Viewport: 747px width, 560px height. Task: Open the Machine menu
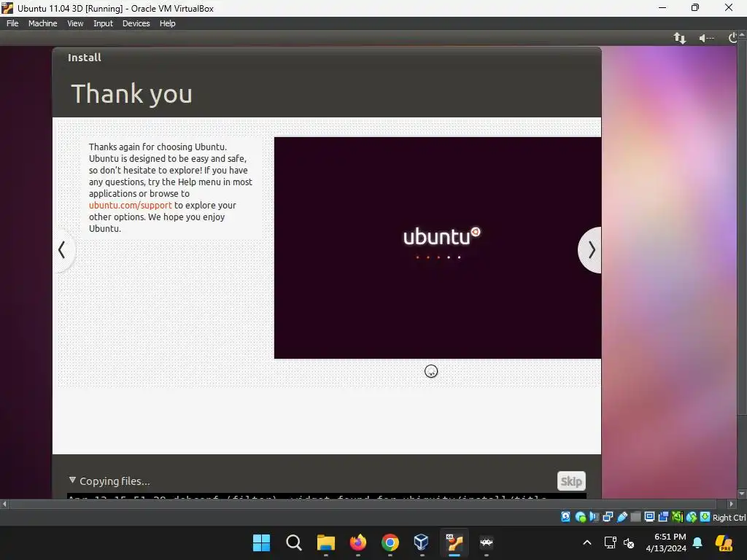click(42, 23)
